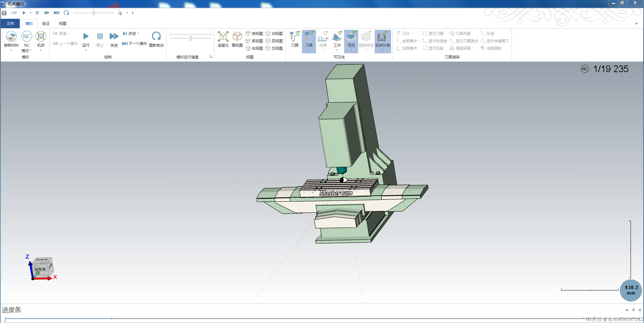Click quick-access restart loop icon
Screen dimensions: 644x323
[66, 13]
